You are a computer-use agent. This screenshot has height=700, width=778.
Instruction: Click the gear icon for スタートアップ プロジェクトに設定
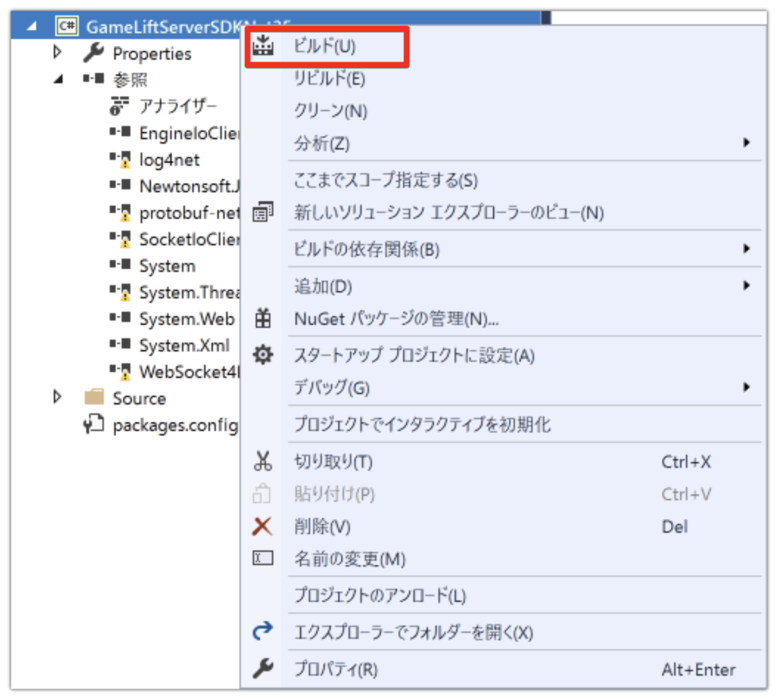pos(261,355)
